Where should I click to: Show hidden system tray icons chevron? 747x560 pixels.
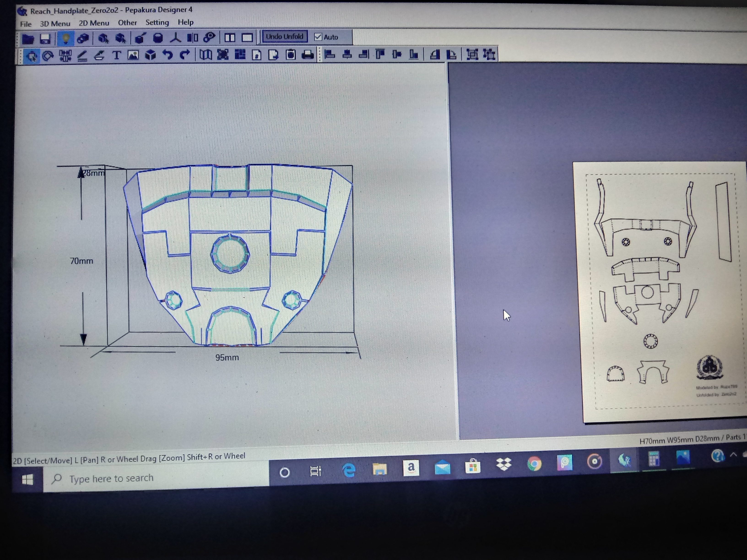[733, 455]
